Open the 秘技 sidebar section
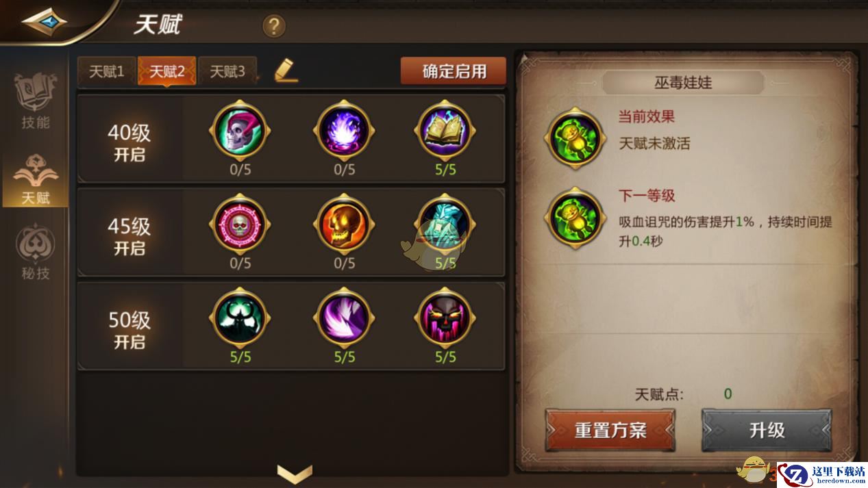The image size is (868, 488). tap(36, 253)
